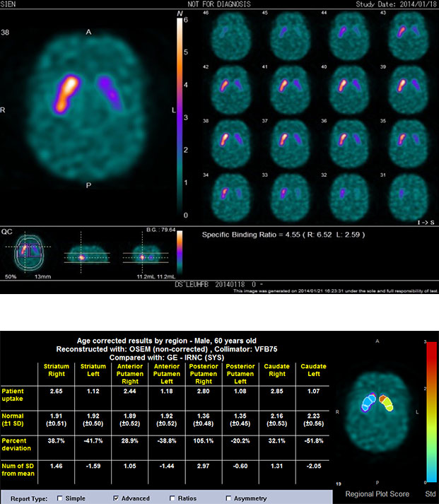Click percent deviation value -51.8%

tap(314, 440)
